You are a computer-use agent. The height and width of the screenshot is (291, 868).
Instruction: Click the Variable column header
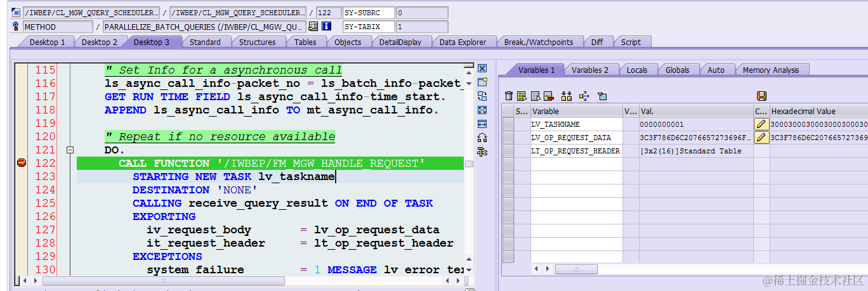click(x=576, y=111)
